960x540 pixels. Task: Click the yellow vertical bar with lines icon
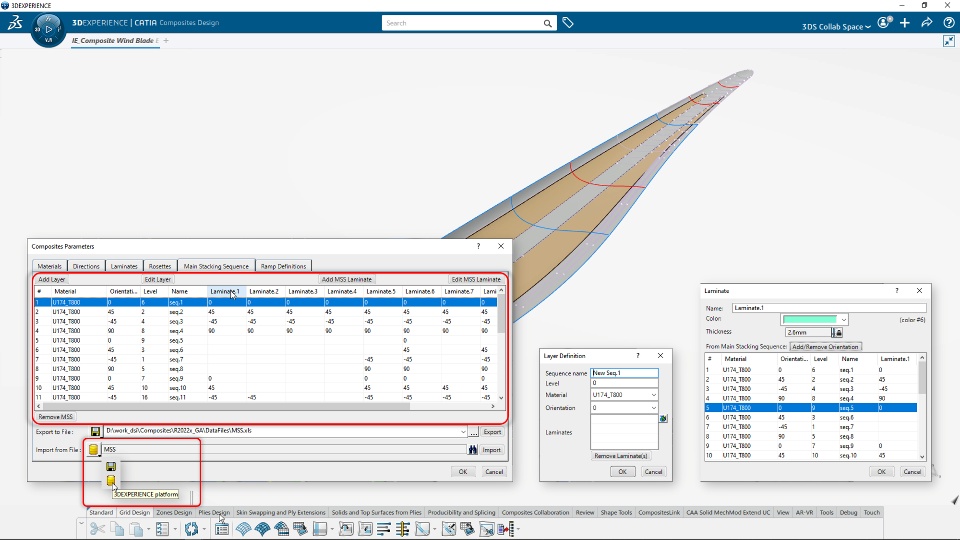coord(403,528)
